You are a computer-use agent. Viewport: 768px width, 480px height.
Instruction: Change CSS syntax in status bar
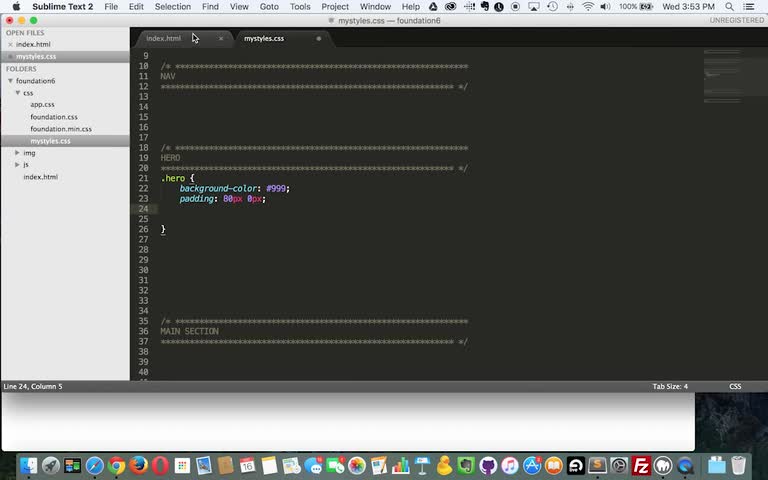[735, 386]
